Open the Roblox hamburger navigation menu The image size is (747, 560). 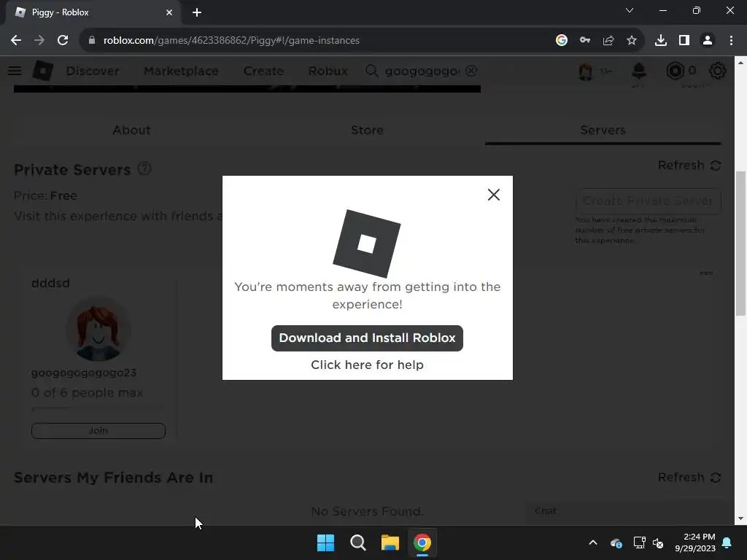15,71
